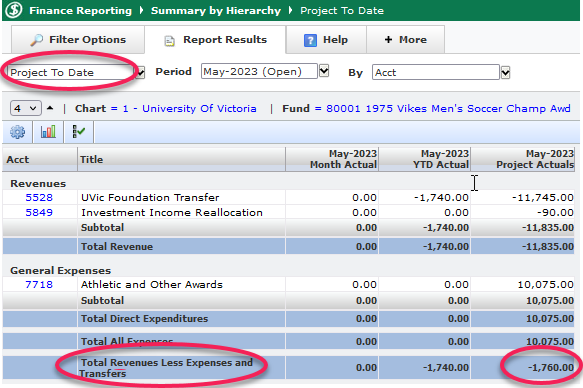Image resolution: width=583 pixels, height=388 pixels.
Task: Click the -11,745.00 project actuals value
Action: (x=543, y=197)
